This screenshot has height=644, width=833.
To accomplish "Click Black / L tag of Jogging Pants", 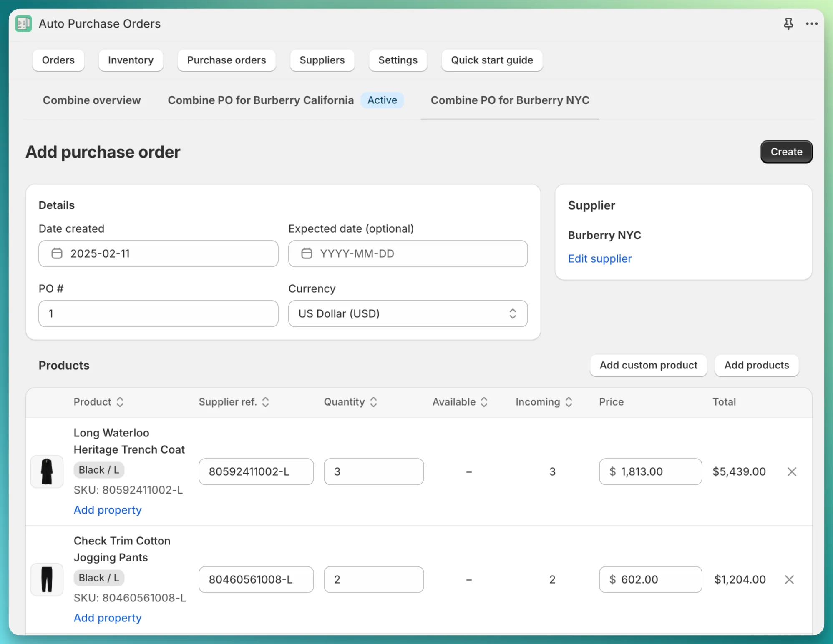I will (99, 578).
